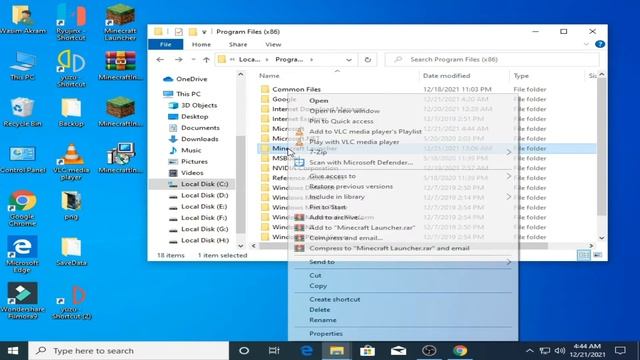Select the png desktop icon
Image resolution: width=640 pixels, height=360 pixels.
(71, 205)
